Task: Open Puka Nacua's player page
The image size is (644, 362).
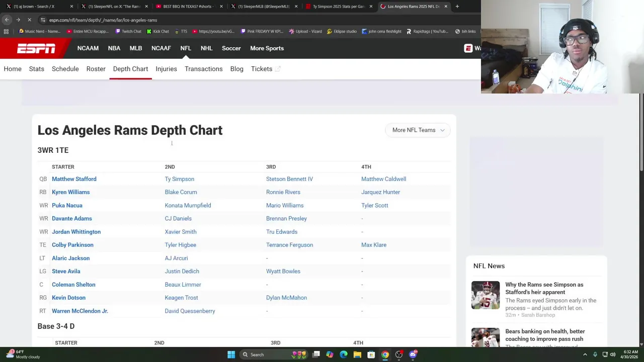Action: tap(67, 205)
